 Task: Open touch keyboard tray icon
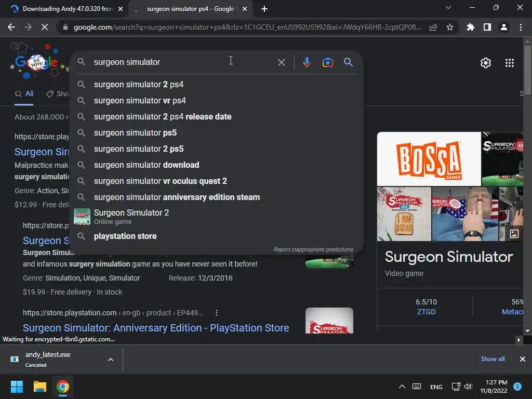click(417, 387)
